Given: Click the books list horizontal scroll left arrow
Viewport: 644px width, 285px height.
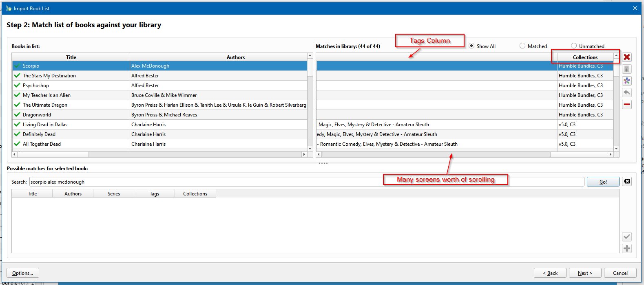Looking at the screenshot, I should (x=15, y=154).
